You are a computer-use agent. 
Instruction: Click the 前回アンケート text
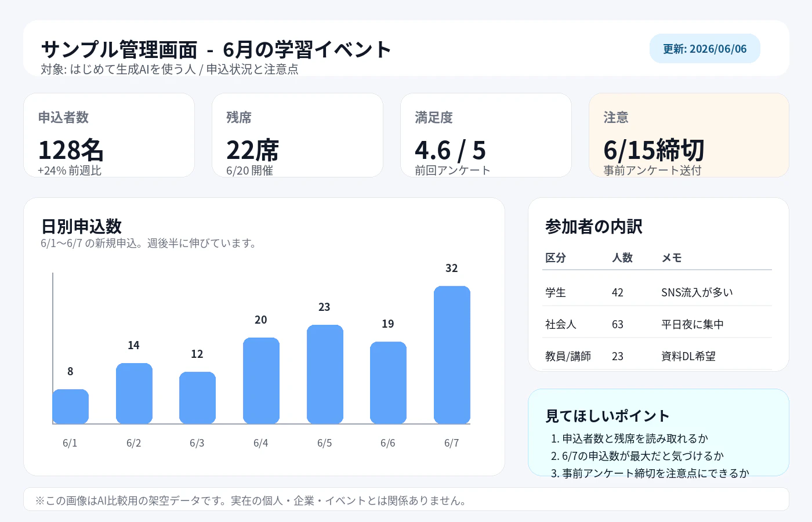point(452,171)
